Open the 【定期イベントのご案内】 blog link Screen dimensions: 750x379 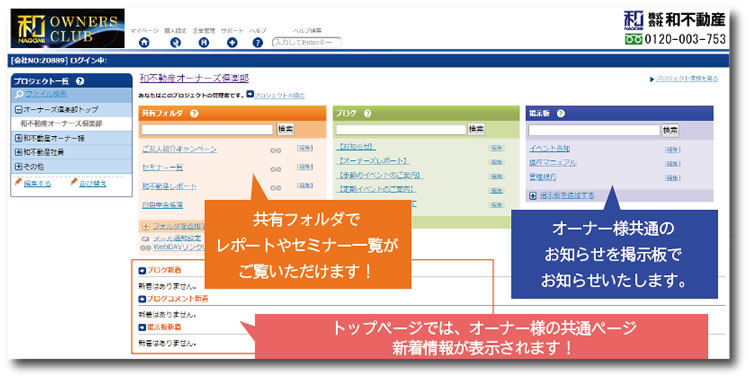click(376, 190)
